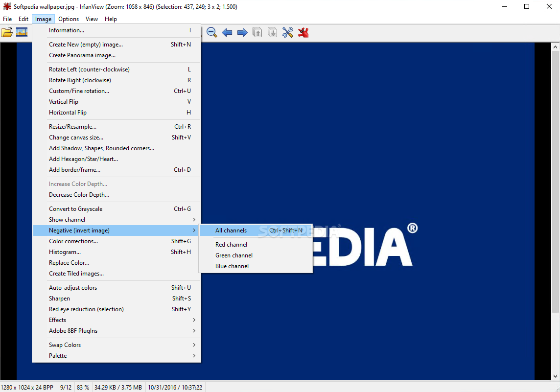Click status bar image index '9/12'
The width and height of the screenshot is (560, 392).
[x=66, y=388]
